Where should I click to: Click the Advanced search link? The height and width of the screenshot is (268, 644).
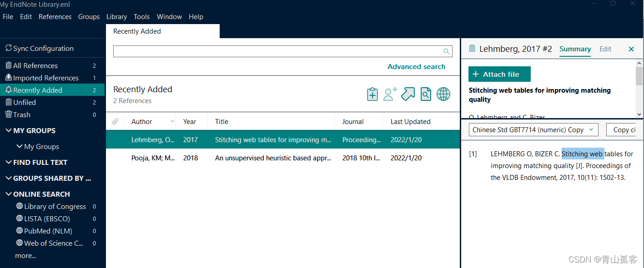click(416, 67)
